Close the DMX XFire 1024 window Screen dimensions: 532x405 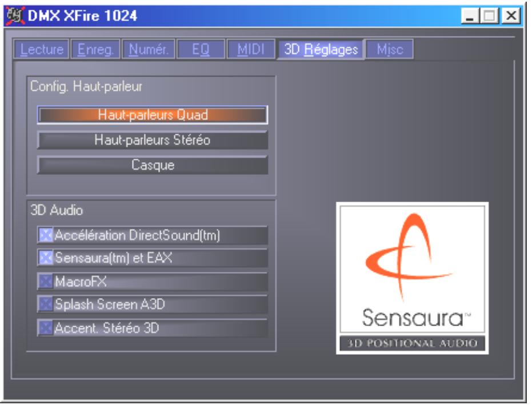(x=511, y=15)
